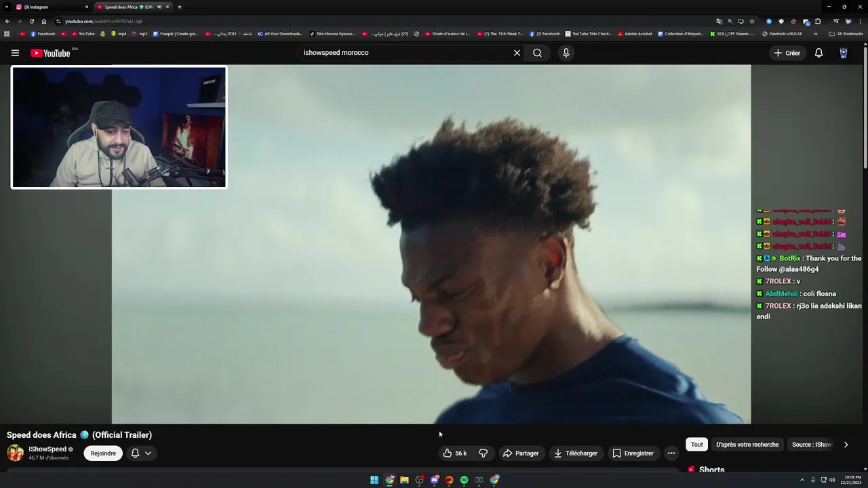This screenshot has width=868, height=488.
Task: Go to YouTube home via logo
Action: [x=50, y=53]
